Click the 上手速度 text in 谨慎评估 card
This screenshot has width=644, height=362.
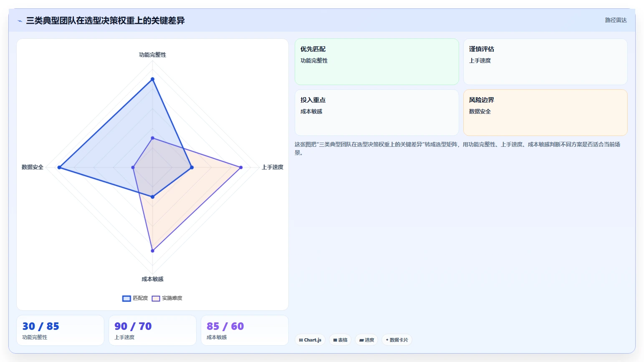[480, 60]
